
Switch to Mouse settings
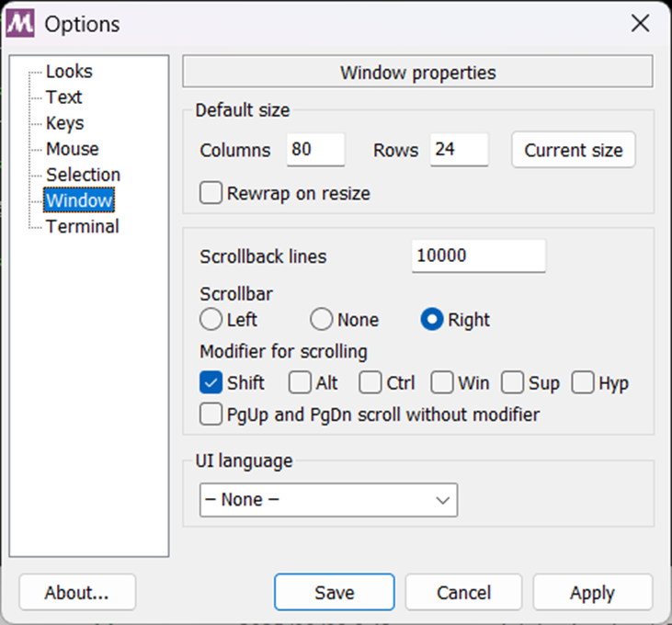click(x=72, y=149)
